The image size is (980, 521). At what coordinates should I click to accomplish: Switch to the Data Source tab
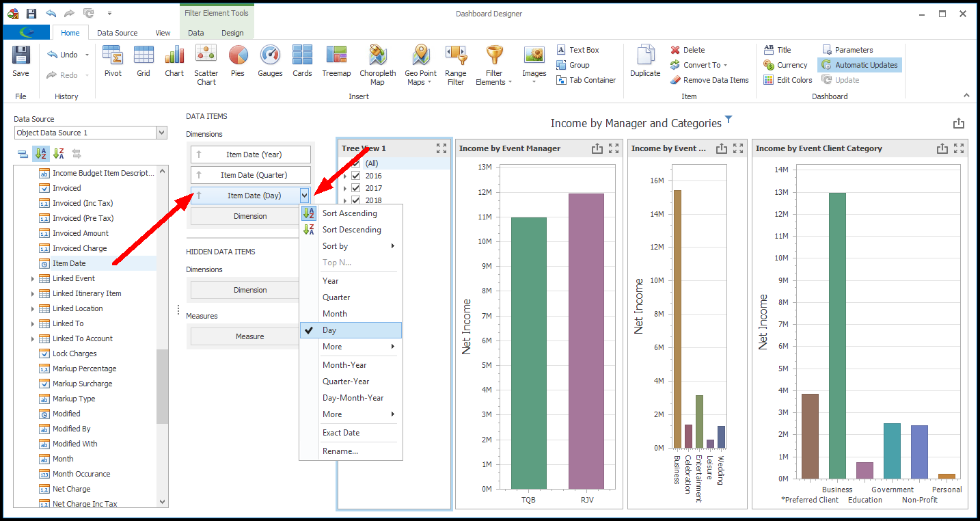(x=117, y=33)
